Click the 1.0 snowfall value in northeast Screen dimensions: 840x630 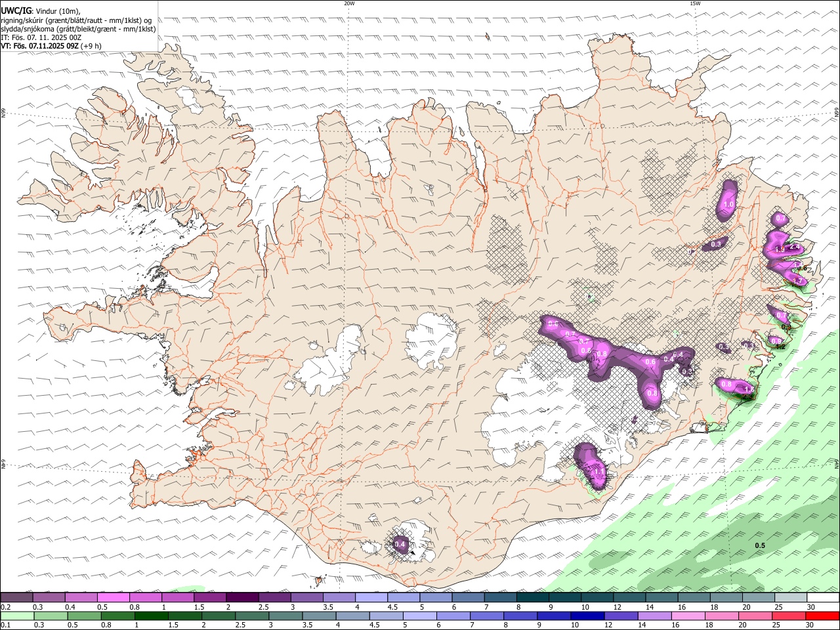click(728, 205)
